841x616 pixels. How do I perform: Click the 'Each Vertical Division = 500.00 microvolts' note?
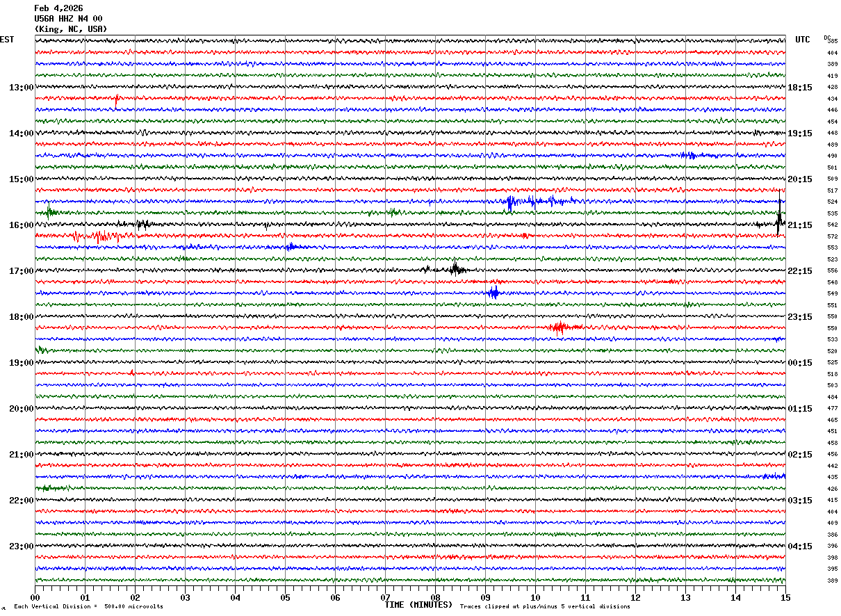pos(88,607)
